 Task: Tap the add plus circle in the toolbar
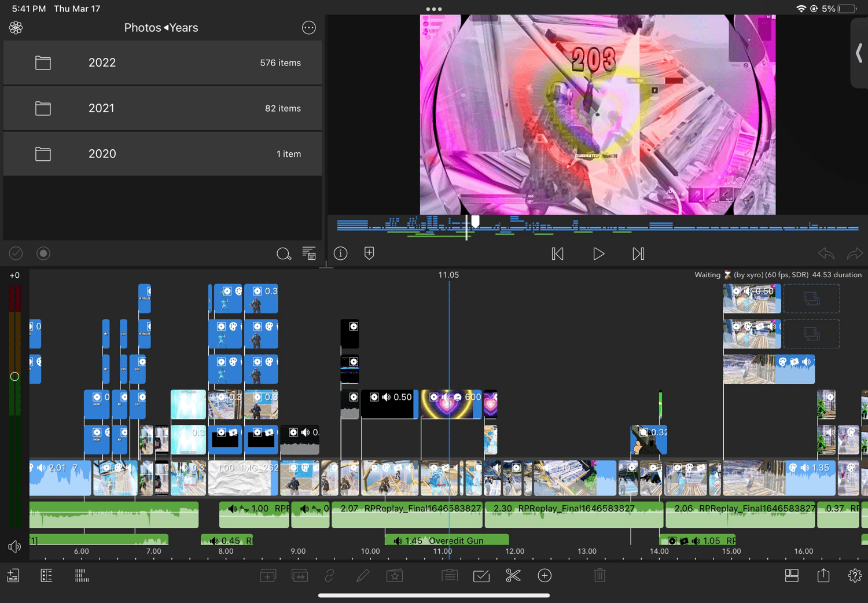tap(545, 576)
